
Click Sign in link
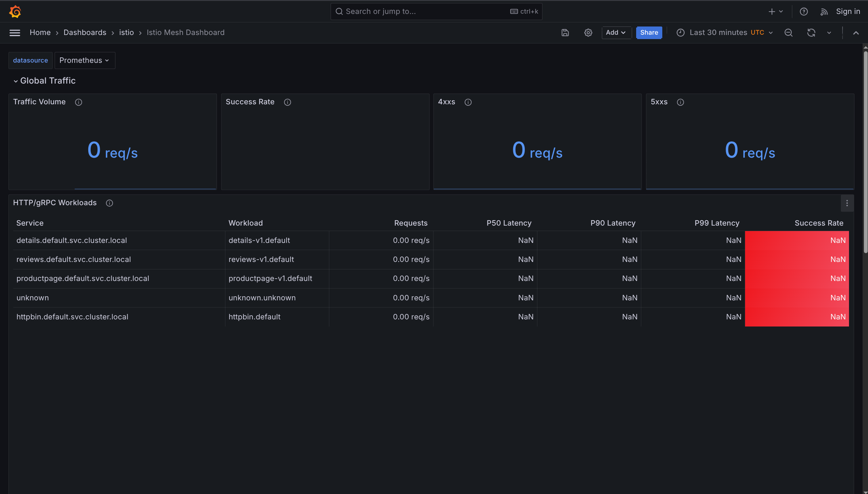point(848,11)
